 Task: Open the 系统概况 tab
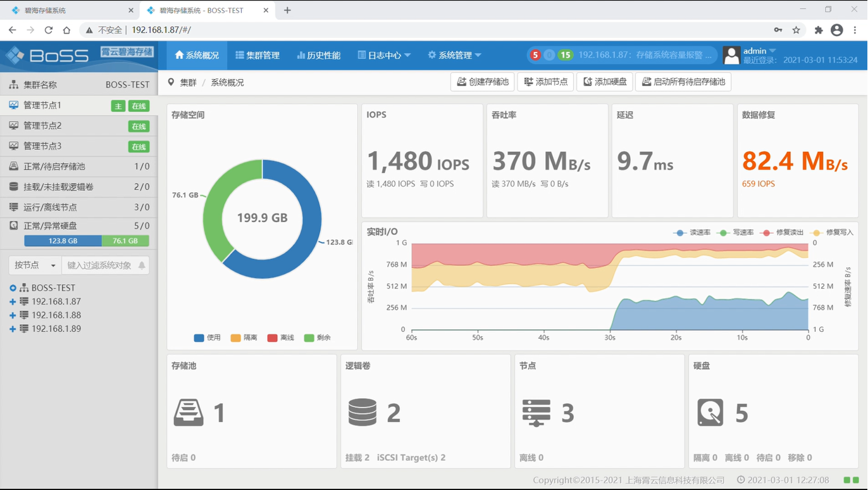[197, 55]
